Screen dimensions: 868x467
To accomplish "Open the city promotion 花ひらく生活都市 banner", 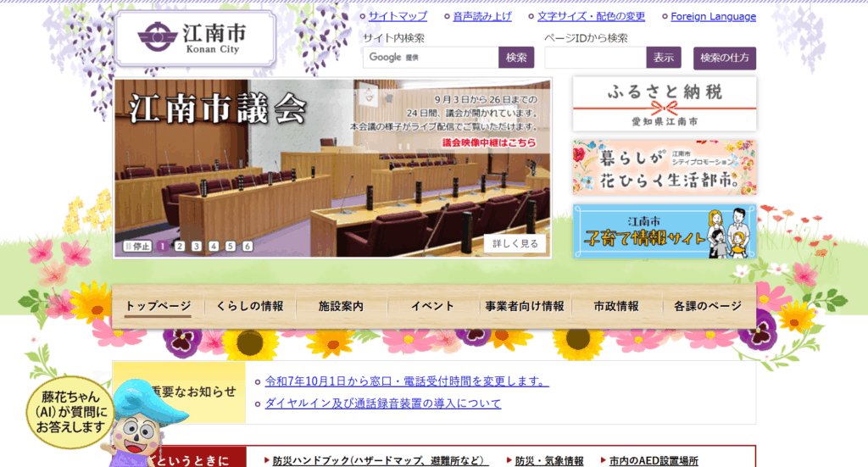I will click(x=664, y=168).
